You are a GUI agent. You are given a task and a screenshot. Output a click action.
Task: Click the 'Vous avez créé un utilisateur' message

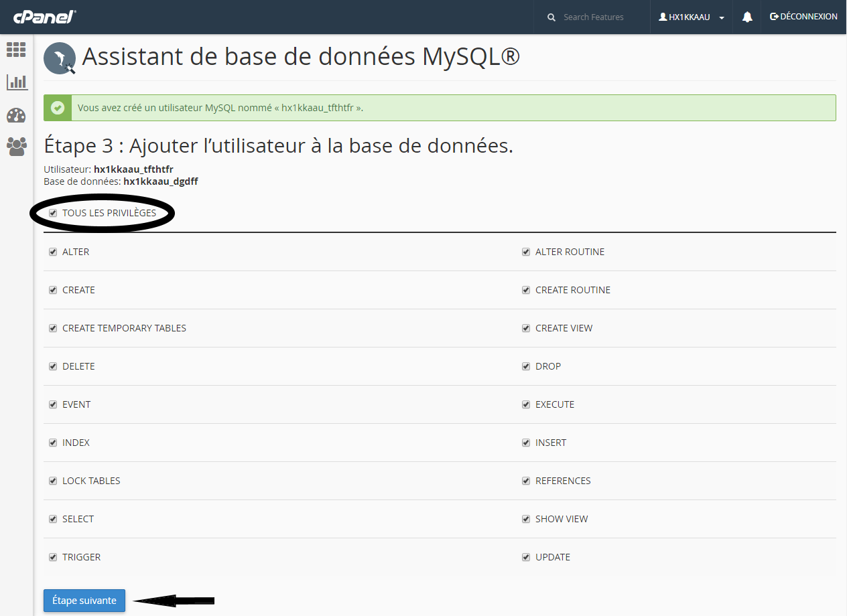click(220, 108)
